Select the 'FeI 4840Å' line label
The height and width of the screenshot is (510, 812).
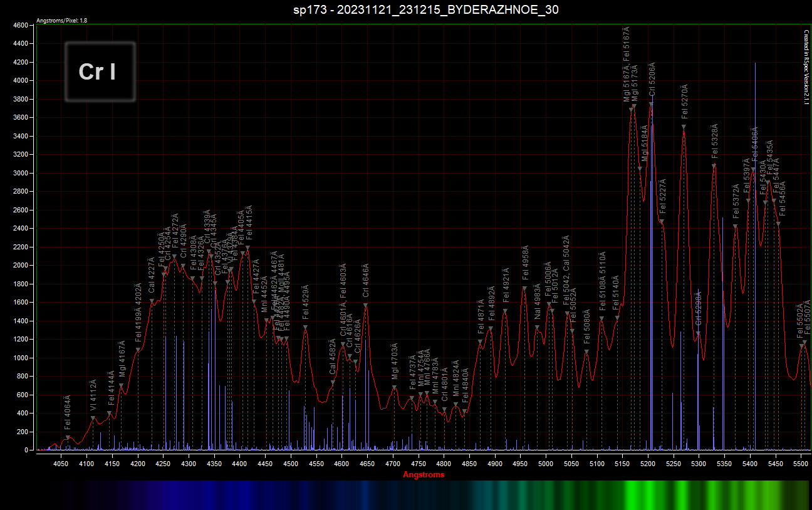(x=466, y=385)
